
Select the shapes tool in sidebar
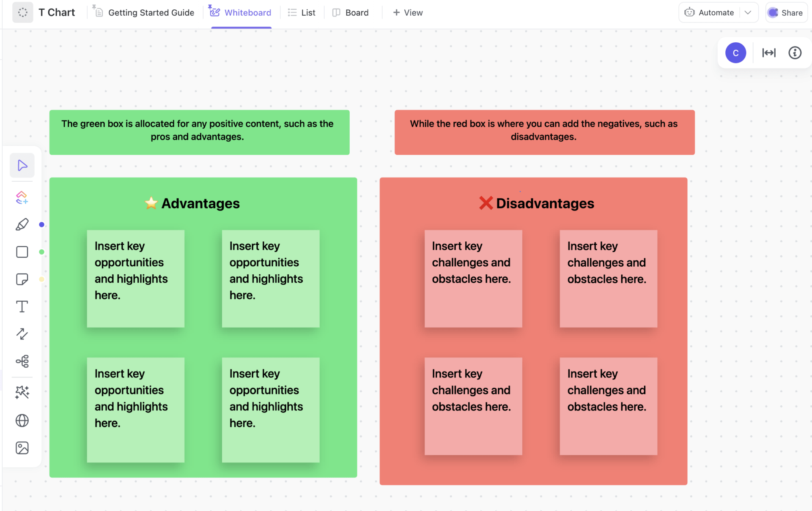(x=22, y=252)
